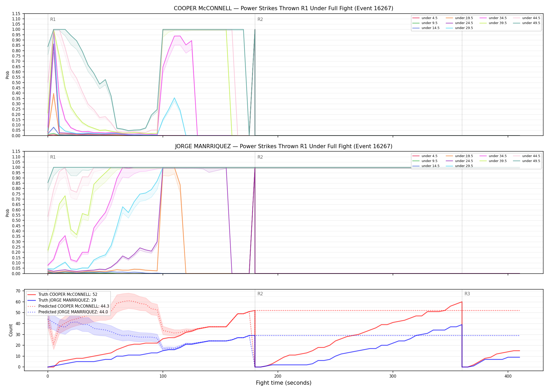Click the R3 round label in bottom chart
The width and height of the screenshot is (549, 392).
467,294
